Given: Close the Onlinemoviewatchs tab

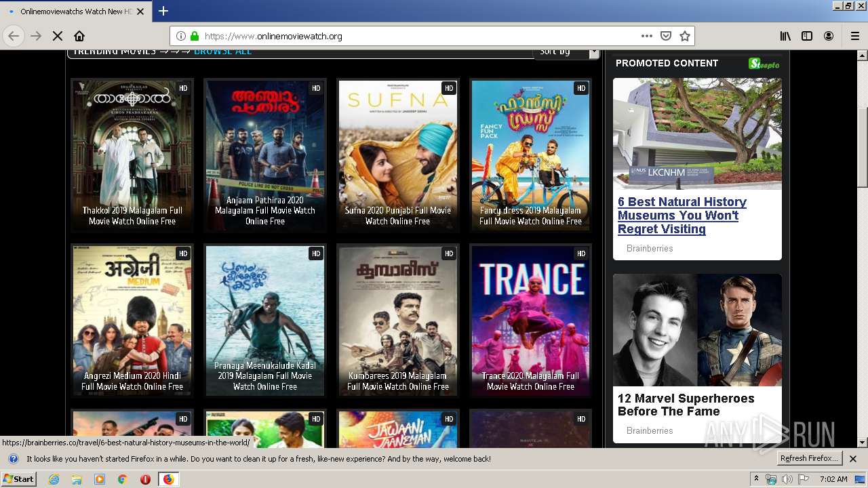Looking at the screenshot, I should tap(140, 12).
